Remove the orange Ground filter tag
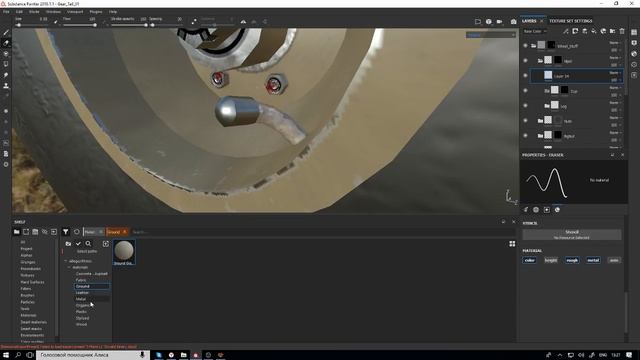Viewport: 640px width, 360px height. click(125, 232)
